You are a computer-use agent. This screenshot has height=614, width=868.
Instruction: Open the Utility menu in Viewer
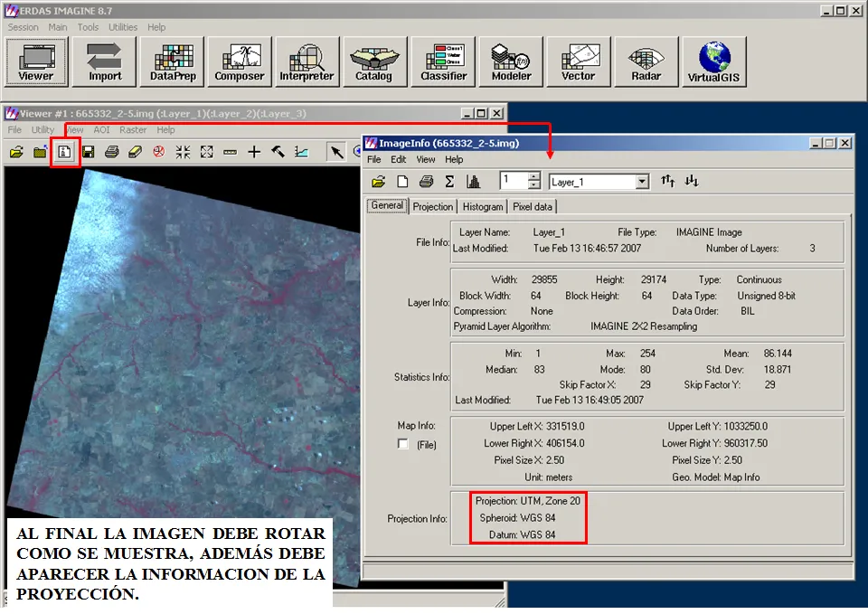click(42, 129)
